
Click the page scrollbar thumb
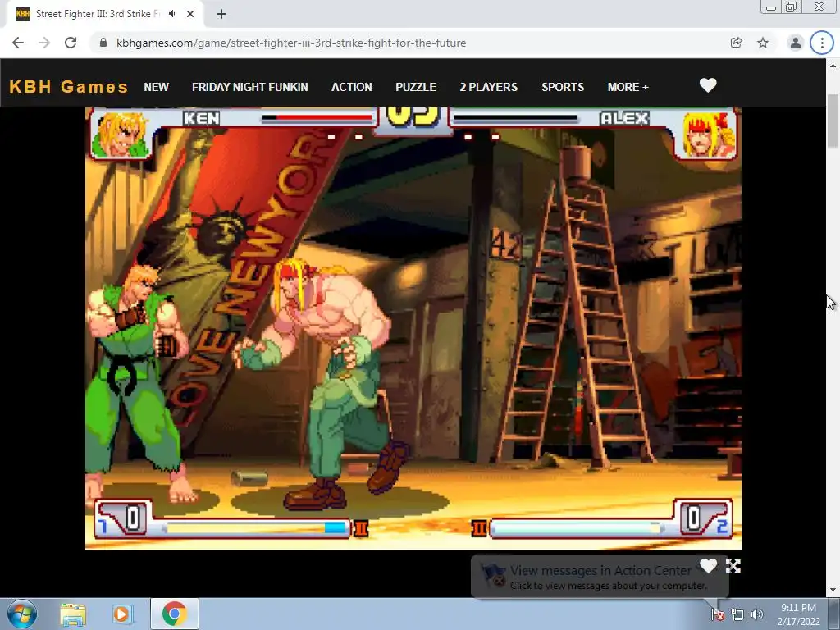[833, 121]
